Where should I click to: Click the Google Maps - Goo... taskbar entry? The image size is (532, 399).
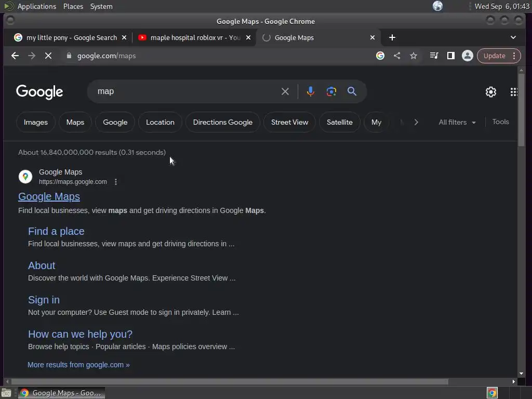click(61, 393)
